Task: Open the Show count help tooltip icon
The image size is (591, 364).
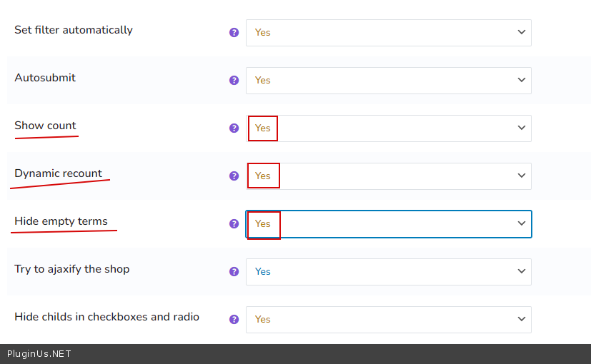Action: pyautogui.click(x=234, y=128)
